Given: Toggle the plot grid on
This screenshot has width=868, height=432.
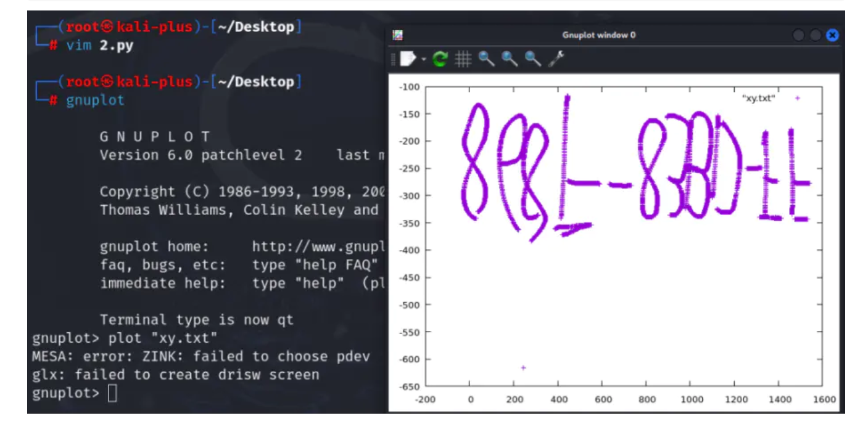Looking at the screenshot, I should tap(463, 59).
